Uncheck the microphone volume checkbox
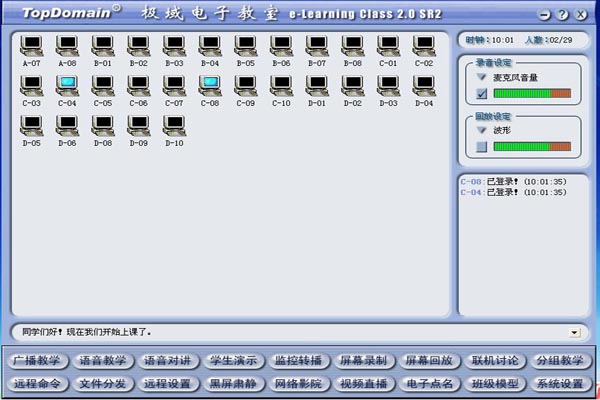This screenshot has width=600, height=400. (x=482, y=93)
